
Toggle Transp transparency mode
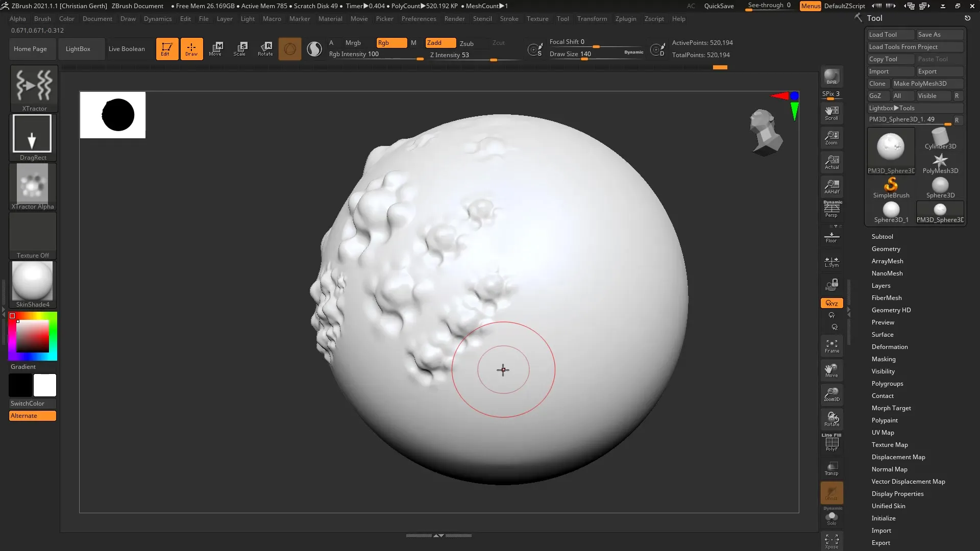[831, 468]
